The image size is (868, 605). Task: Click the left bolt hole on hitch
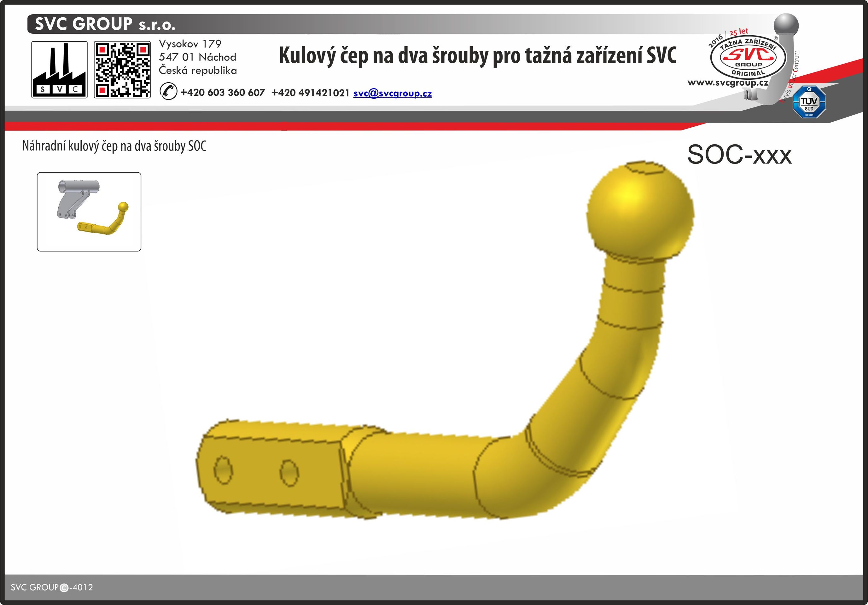point(223,470)
